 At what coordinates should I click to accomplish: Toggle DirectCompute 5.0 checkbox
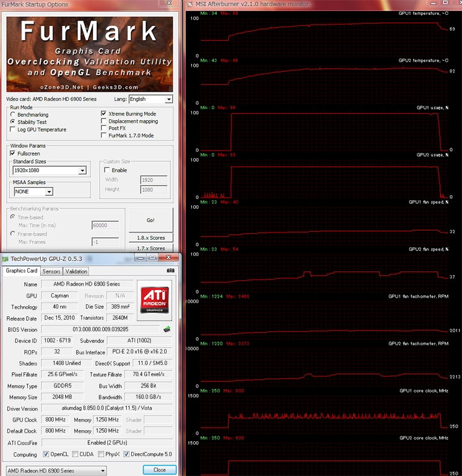pyautogui.click(x=126, y=454)
